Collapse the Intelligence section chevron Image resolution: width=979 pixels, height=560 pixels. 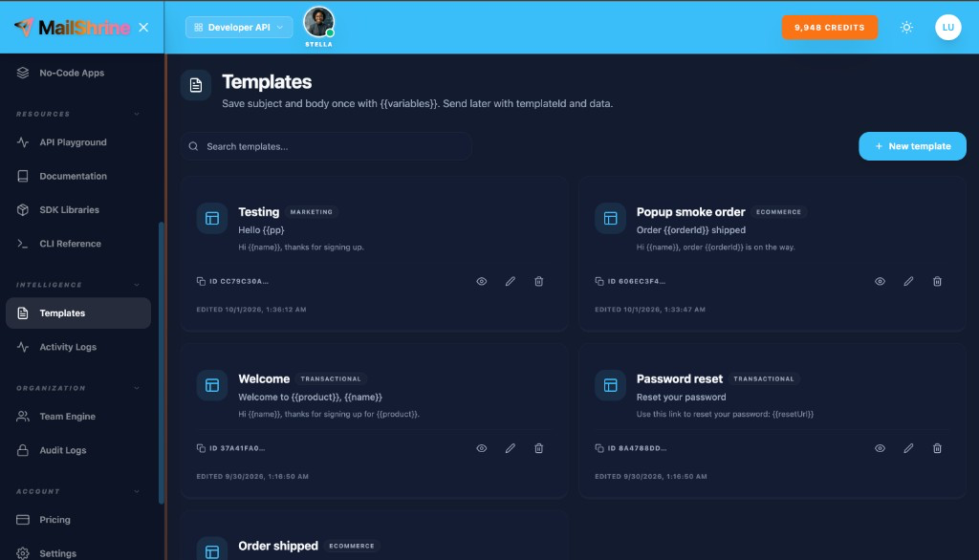[x=137, y=285]
